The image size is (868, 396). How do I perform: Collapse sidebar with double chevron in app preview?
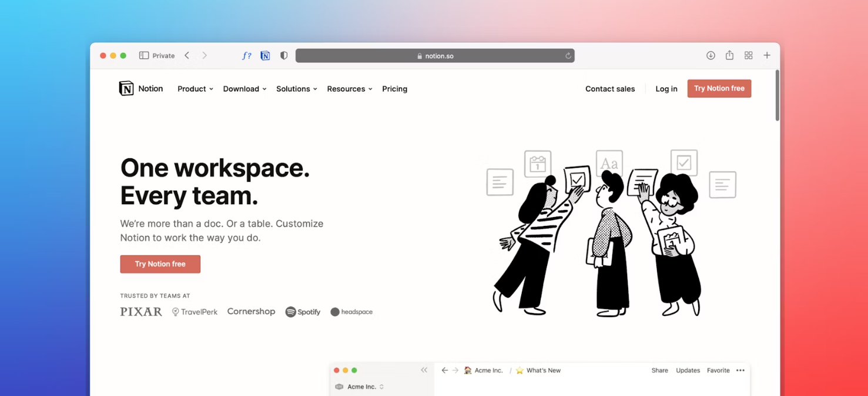tap(424, 370)
